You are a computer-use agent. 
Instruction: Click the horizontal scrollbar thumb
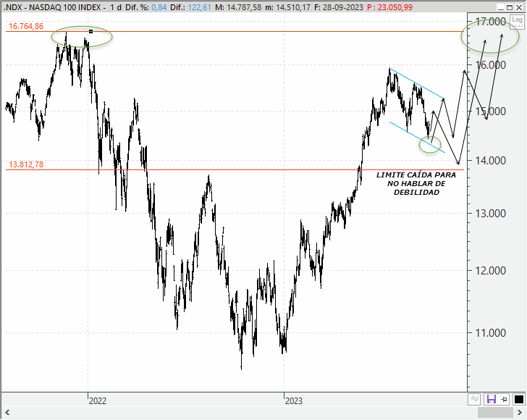(494, 412)
